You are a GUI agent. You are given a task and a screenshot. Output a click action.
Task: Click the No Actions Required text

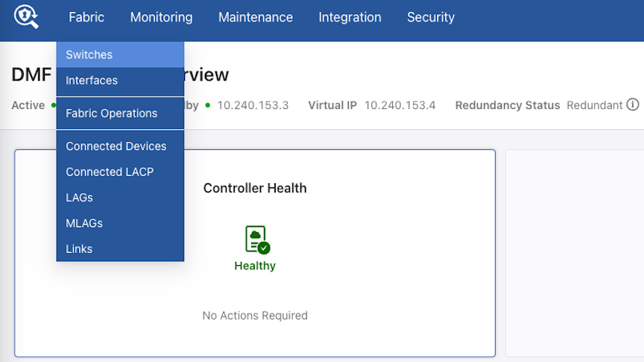[x=255, y=316]
